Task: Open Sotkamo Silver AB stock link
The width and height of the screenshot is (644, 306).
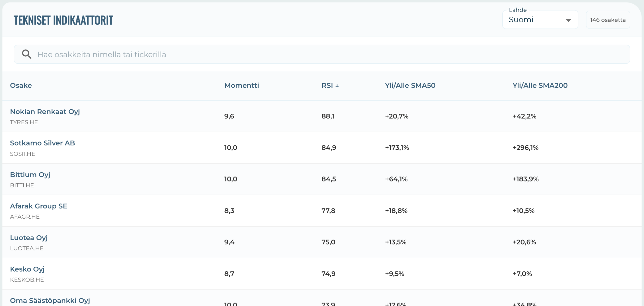Action: 42,143
